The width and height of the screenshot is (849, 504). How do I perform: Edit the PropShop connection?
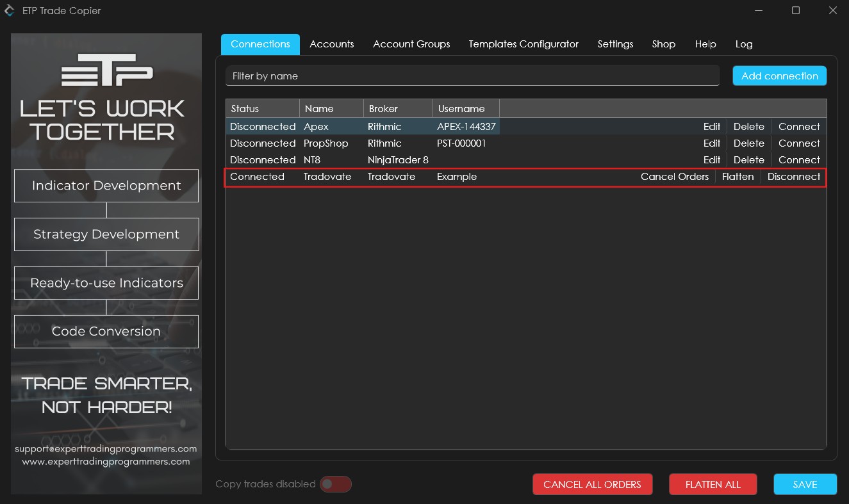(711, 143)
